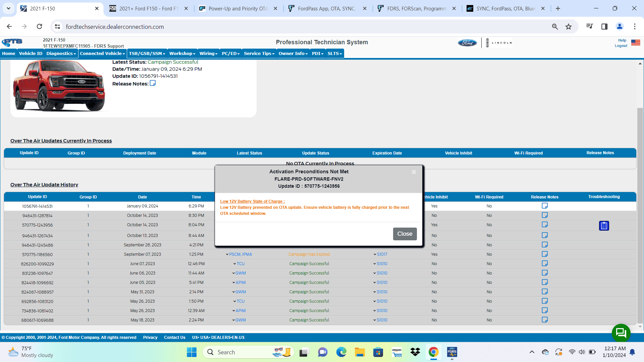This screenshot has width=644, height=362.
Task: Open Vehicle ID menu item
Action: tap(31, 54)
